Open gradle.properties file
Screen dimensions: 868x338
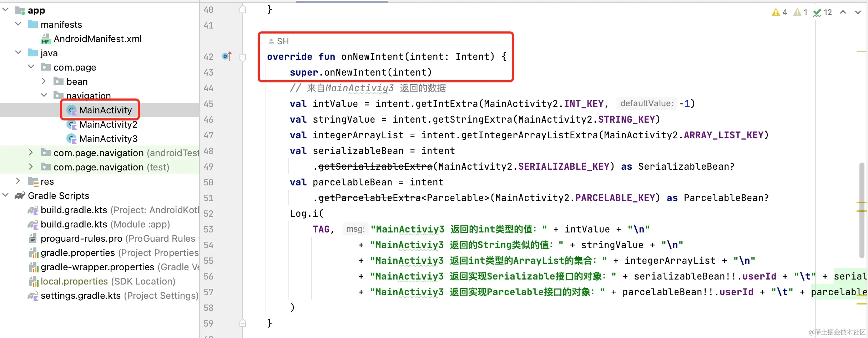pos(120,252)
